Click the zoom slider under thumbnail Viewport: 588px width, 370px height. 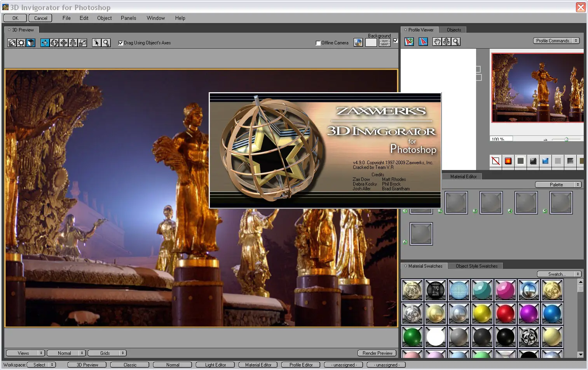[566, 139]
